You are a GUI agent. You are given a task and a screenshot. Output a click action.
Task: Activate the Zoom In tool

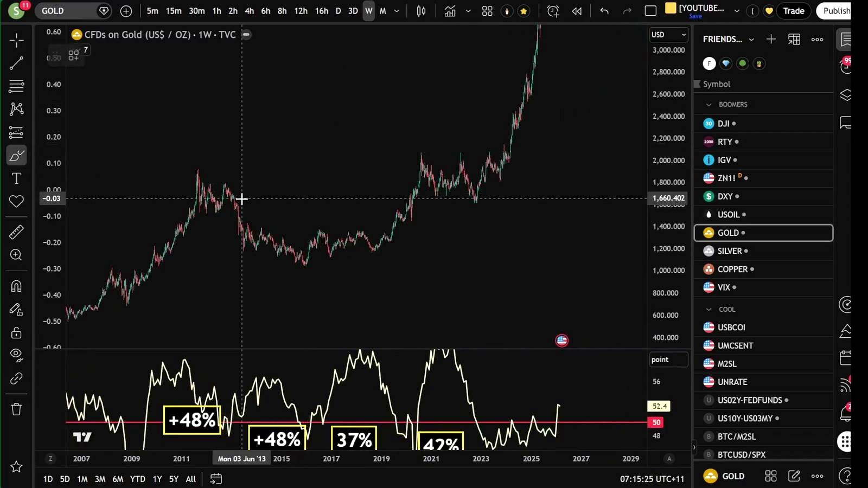pos(16,255)
